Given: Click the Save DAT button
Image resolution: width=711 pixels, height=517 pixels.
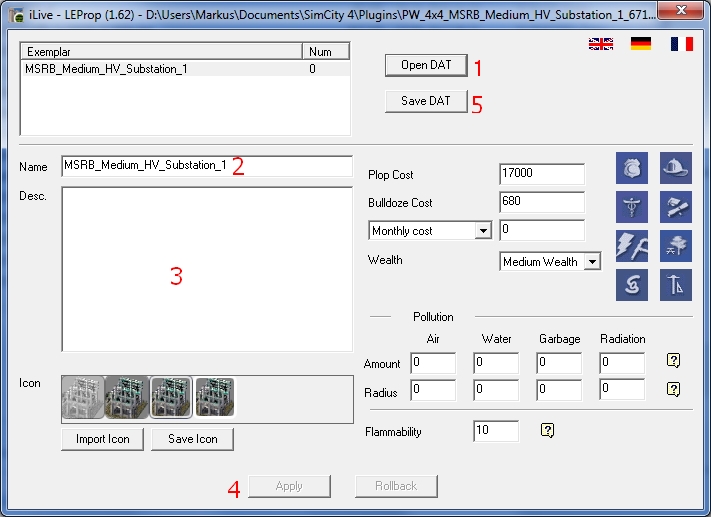Looking at the screenshot, I should [426, 101].
